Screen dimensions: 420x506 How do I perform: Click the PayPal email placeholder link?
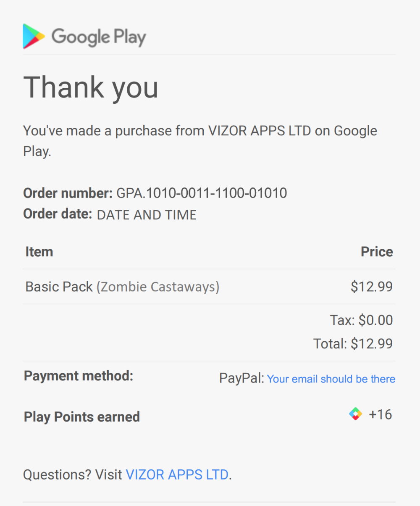point(331,379)
